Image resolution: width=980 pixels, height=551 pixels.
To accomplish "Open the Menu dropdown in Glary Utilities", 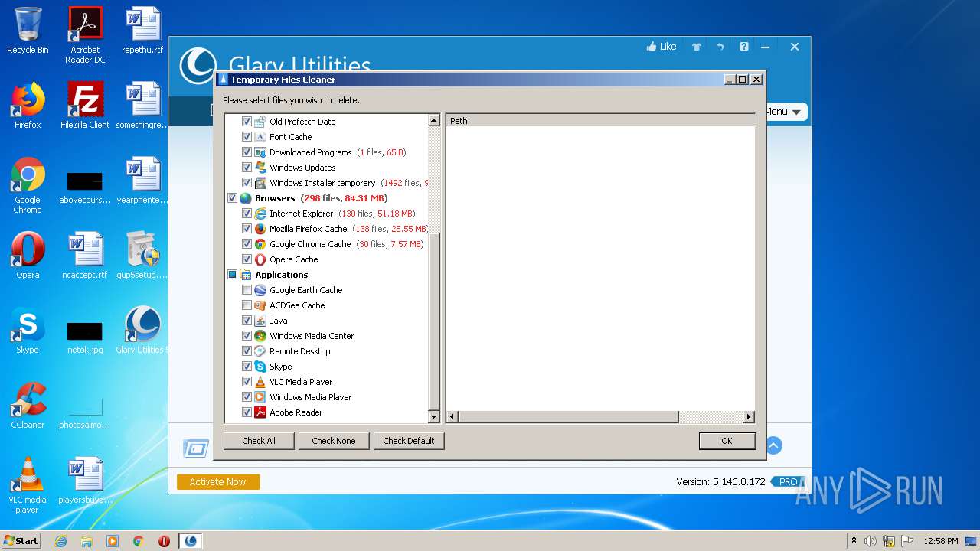I will (x=786, y=112).
